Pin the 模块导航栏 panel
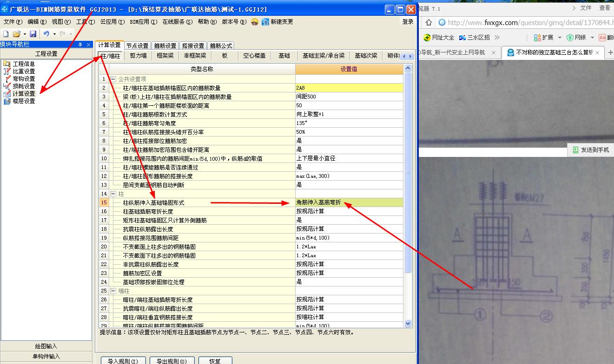614x364 pixels. click(x=80, y=45)
